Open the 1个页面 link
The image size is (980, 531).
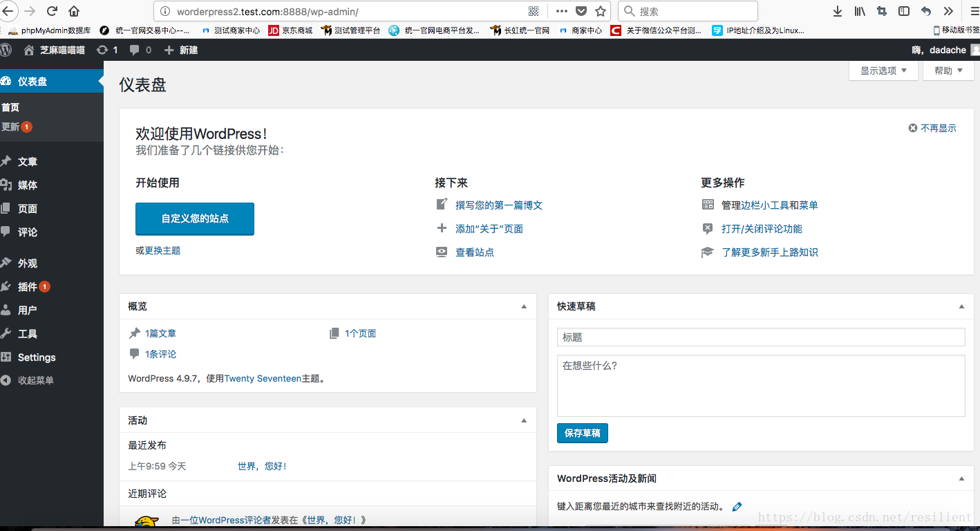click(x=361, y=333)
